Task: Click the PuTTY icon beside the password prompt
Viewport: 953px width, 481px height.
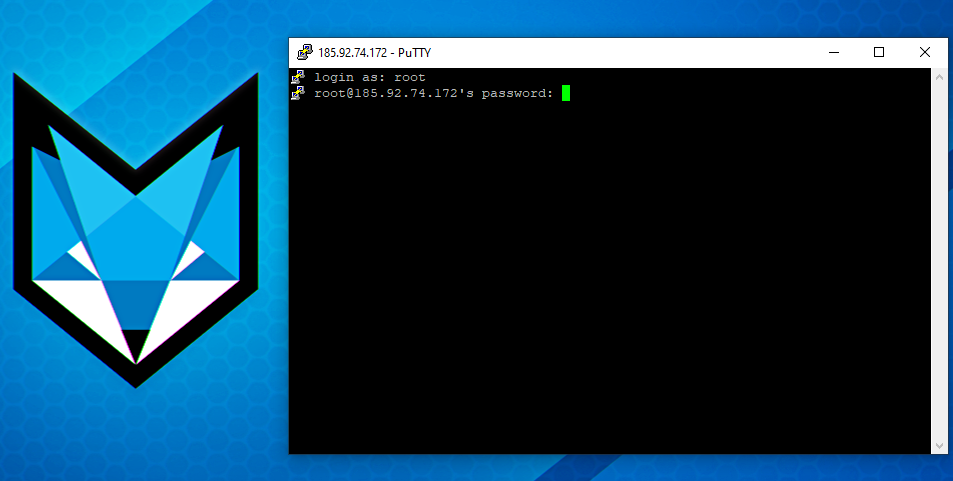Action: (297, 93)
